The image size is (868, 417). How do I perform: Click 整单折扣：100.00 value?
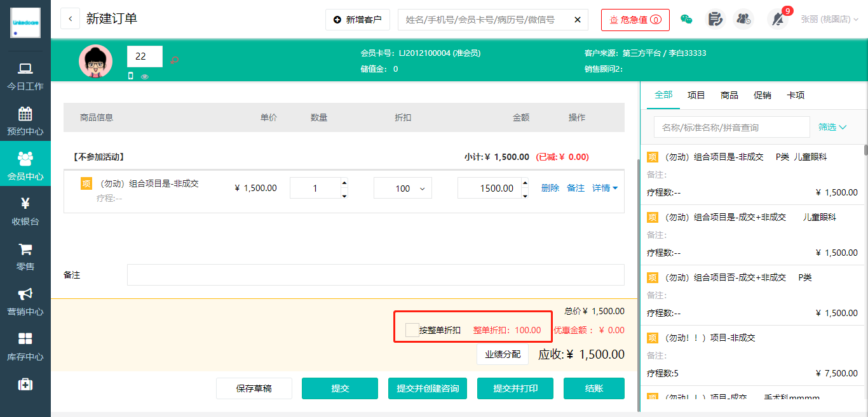pyautogui.click(x=507, y=330)
